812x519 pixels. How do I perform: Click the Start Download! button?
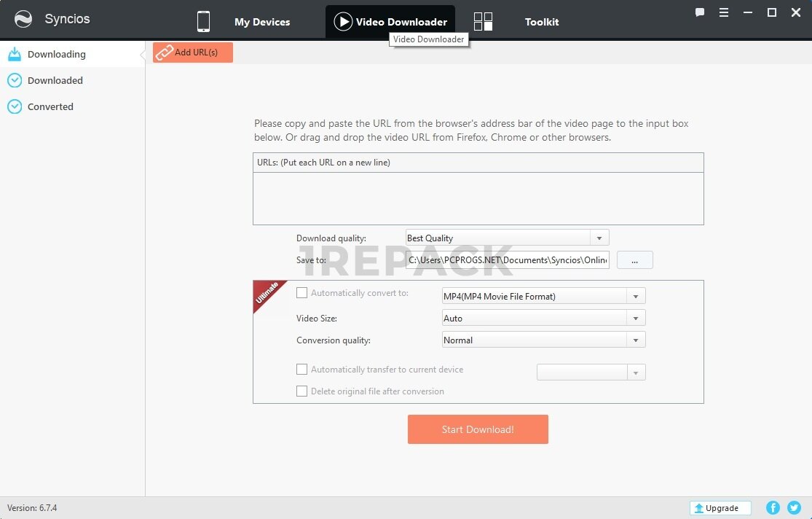[478, 429]
